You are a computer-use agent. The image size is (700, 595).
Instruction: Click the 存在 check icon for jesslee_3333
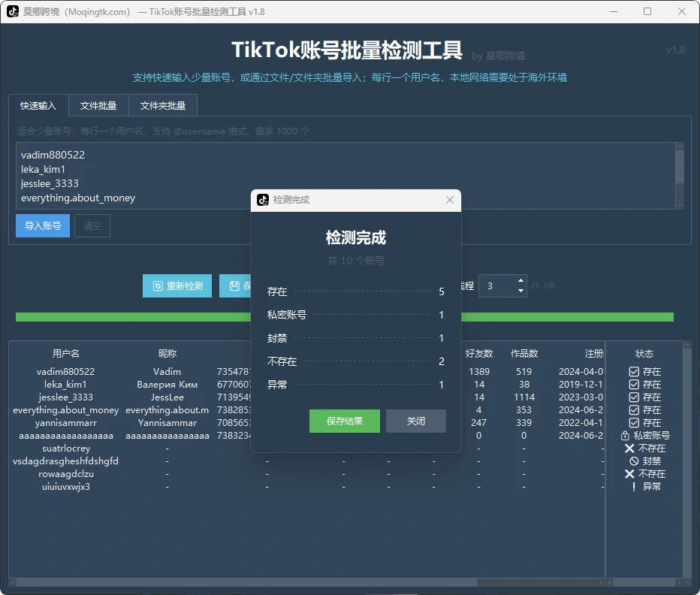pyautogui.click(x=634, y=397)
